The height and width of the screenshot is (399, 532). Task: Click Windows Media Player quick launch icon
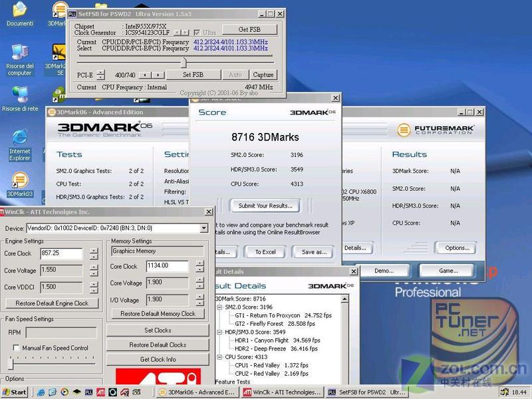tap(65, 392)
